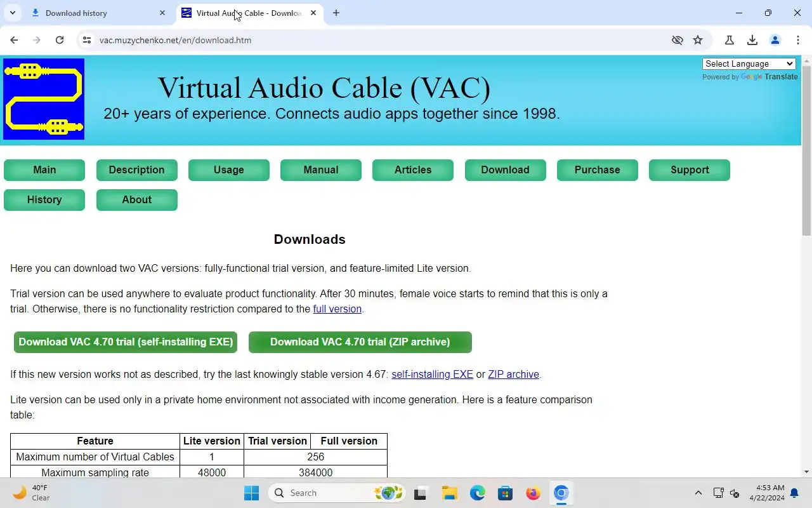Click the 384000 sampling rate cell
812x508 pixels.
click(315, 473)
